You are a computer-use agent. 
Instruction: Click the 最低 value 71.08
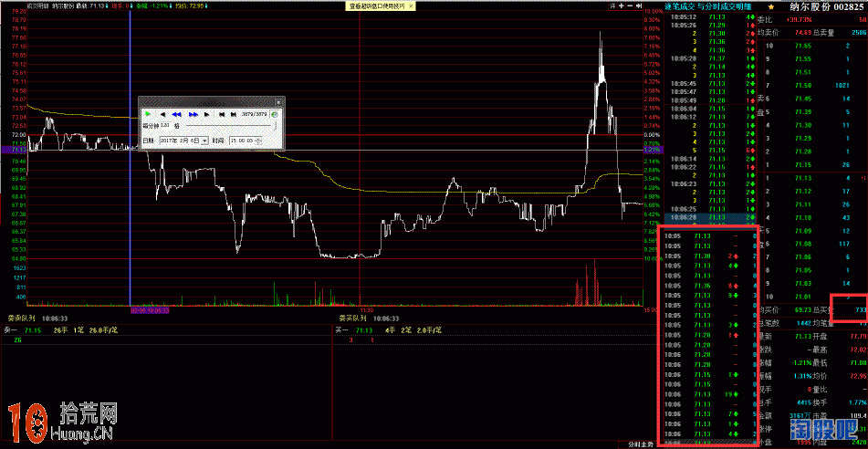pyautogui.click(x=859, y=362)
